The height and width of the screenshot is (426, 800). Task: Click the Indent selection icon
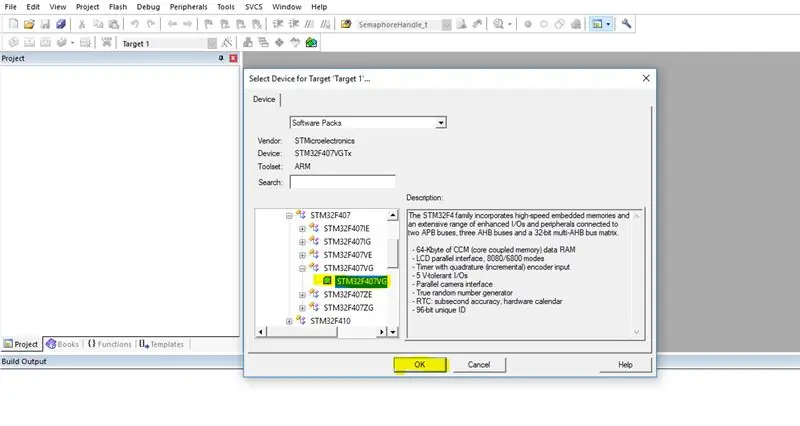pyautogui.click(x=278, y=24)
